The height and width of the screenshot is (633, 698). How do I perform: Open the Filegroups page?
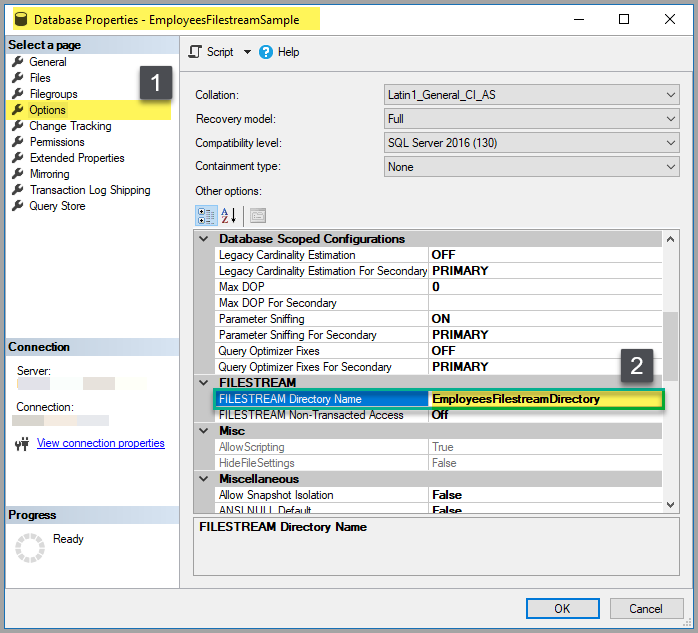pos(53,94)
